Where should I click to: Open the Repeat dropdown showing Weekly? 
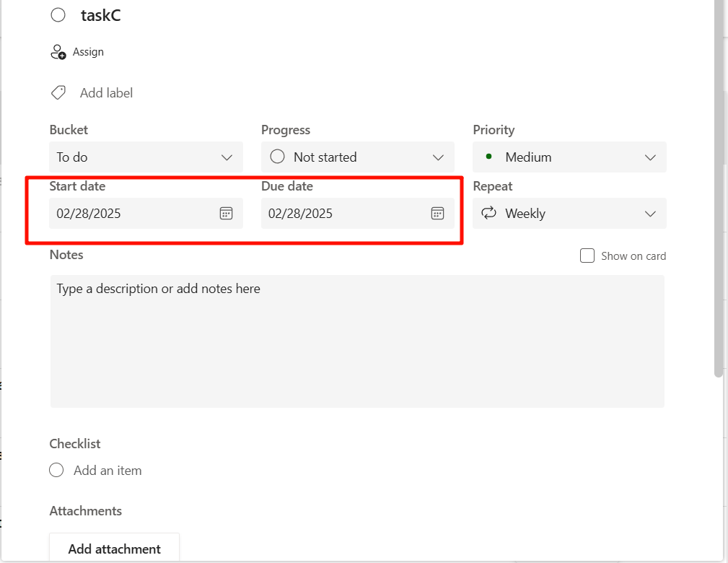coord(569,213)
